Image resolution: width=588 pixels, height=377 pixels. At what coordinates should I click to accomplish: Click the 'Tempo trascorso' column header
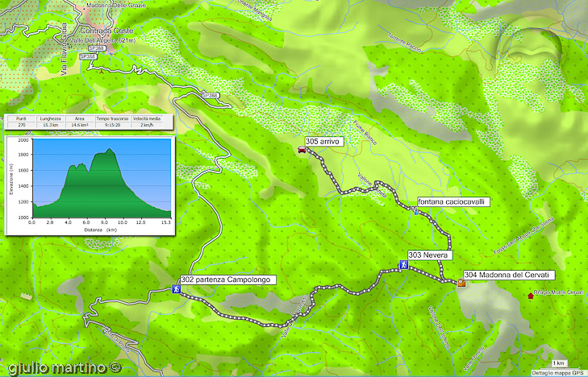point(112,118)
